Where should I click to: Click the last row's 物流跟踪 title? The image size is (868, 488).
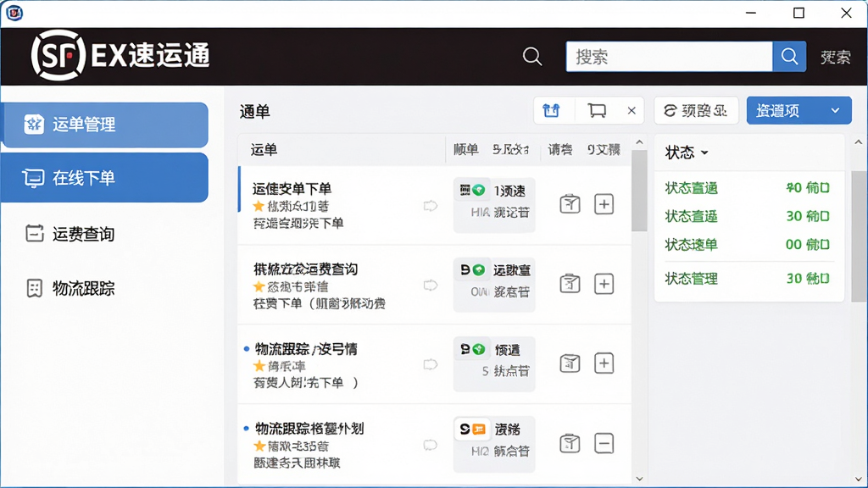[309, 428]
